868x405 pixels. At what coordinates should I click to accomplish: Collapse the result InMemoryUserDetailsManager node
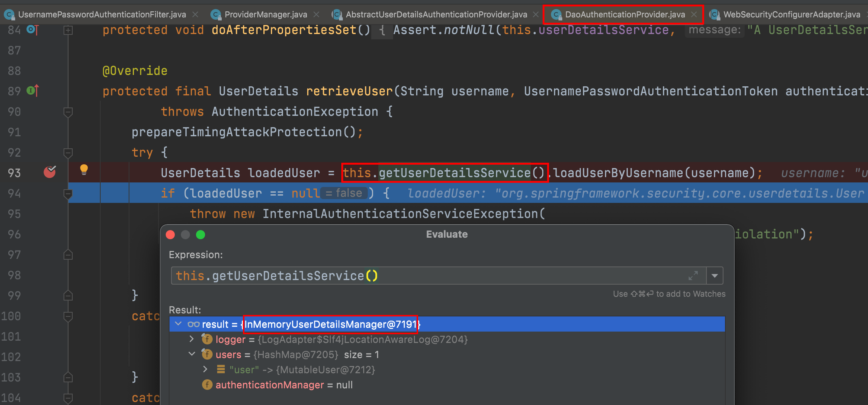point(178,324)
